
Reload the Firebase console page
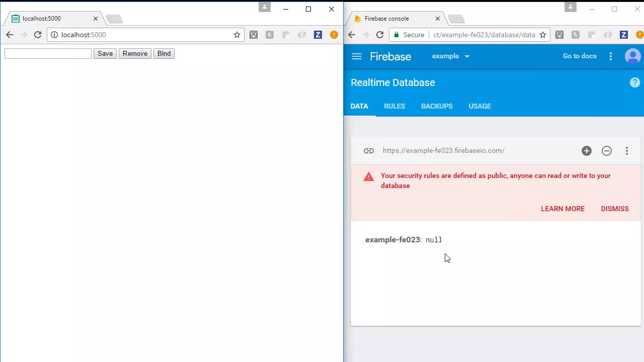click(380, 35)
